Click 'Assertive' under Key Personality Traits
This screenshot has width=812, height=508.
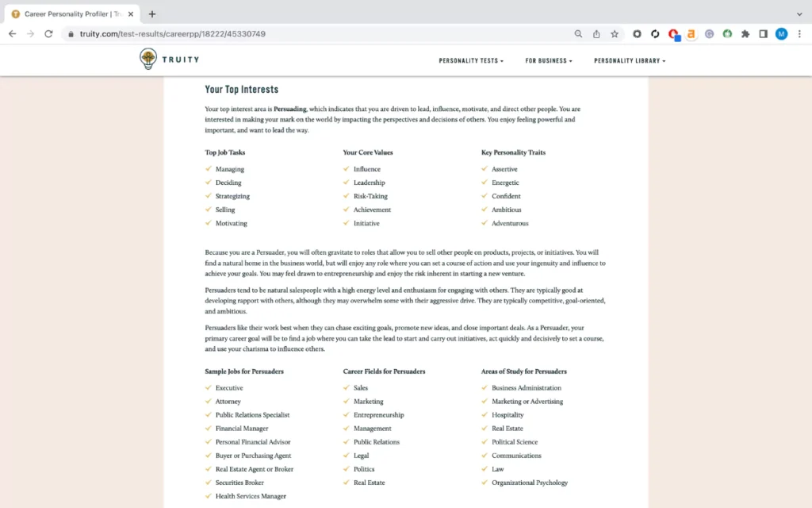pyautogui.click(x=505, y=169)
